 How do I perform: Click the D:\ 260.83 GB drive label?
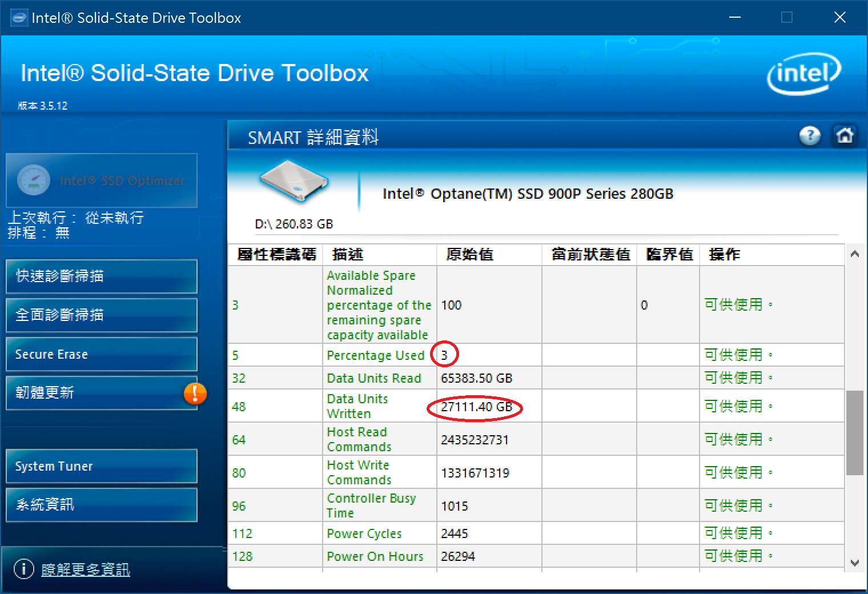[294, 224]
